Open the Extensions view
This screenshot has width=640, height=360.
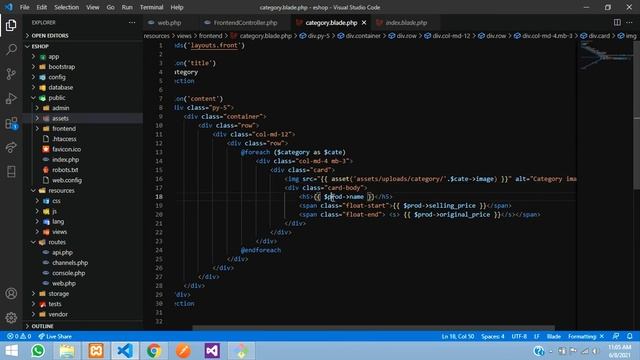pos(11,123)
